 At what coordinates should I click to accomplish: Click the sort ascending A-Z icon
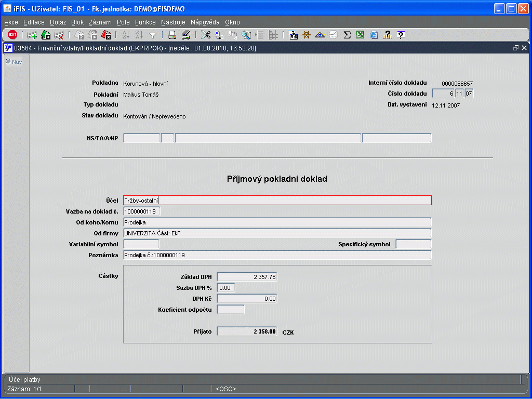(x=125, y=35)
